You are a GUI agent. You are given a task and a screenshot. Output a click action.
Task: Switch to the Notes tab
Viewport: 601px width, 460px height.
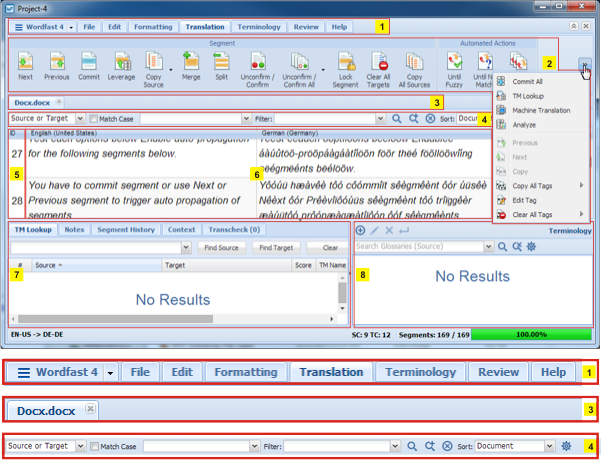point(74,230)
